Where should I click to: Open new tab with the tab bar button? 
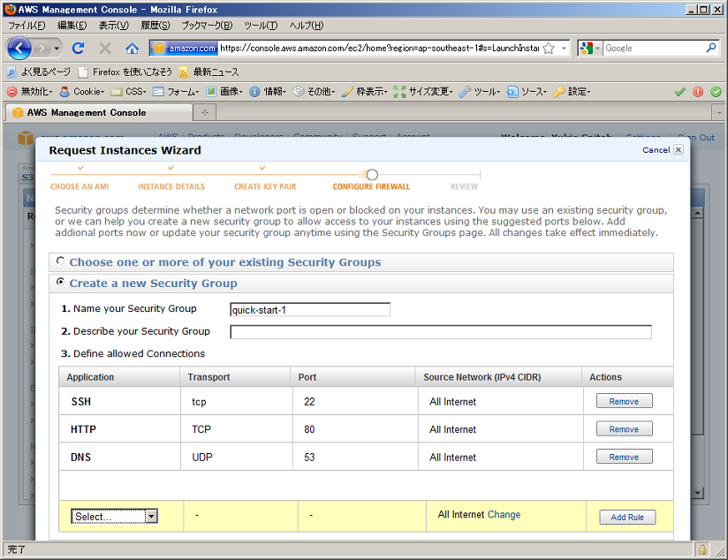point(205,113)
